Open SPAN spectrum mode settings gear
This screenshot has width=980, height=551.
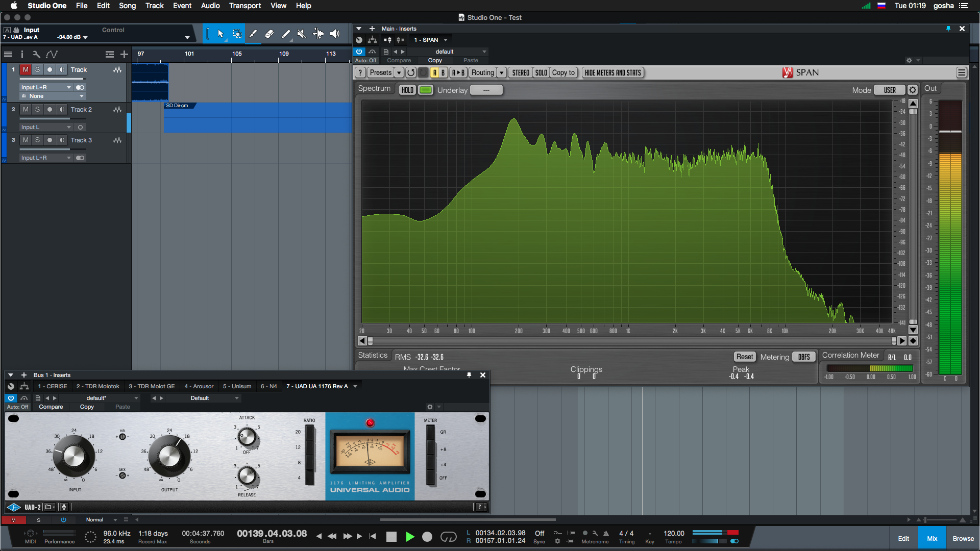pyautogui.click(x=913, y=90)
